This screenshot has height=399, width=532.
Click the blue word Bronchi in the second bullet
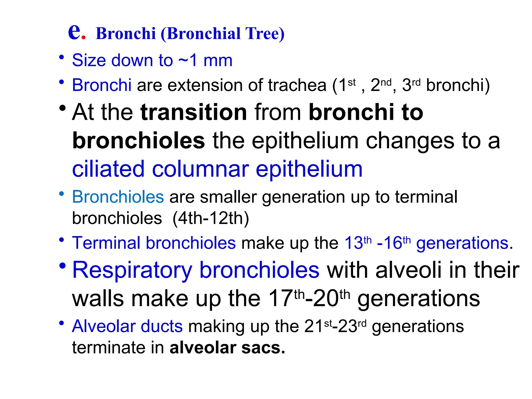(102, 85)
